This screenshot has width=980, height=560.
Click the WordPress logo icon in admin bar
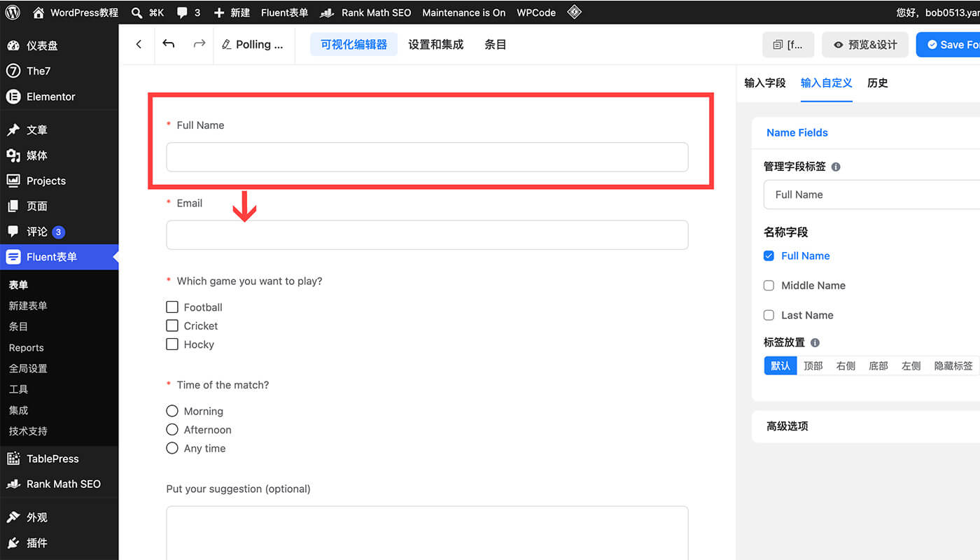coord(14,13)
